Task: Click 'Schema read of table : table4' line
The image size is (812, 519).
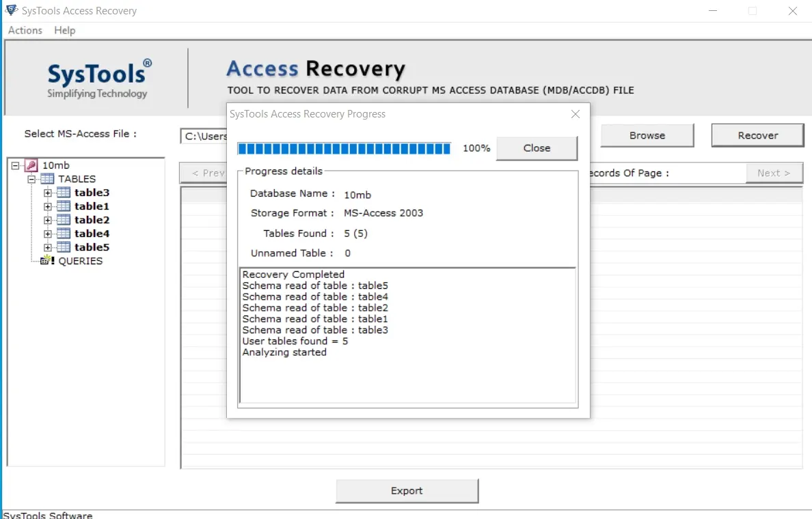Action: point(315,296)
